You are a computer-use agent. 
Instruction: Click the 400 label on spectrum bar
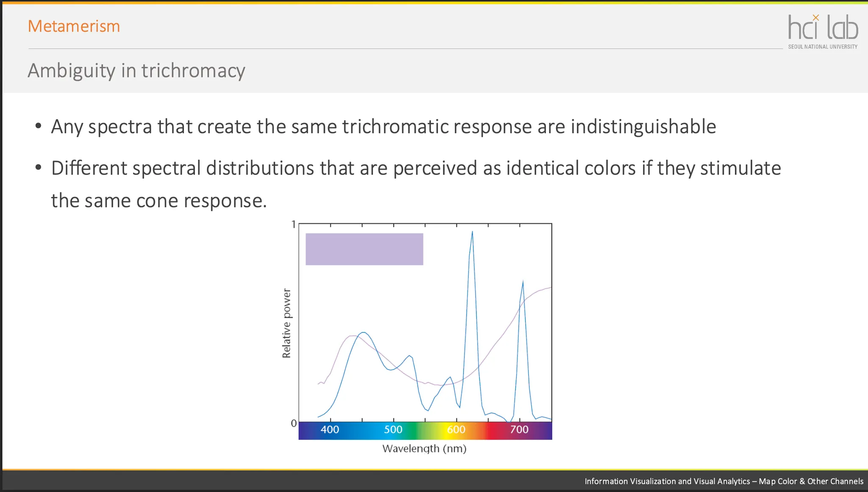tap(330, 430)
